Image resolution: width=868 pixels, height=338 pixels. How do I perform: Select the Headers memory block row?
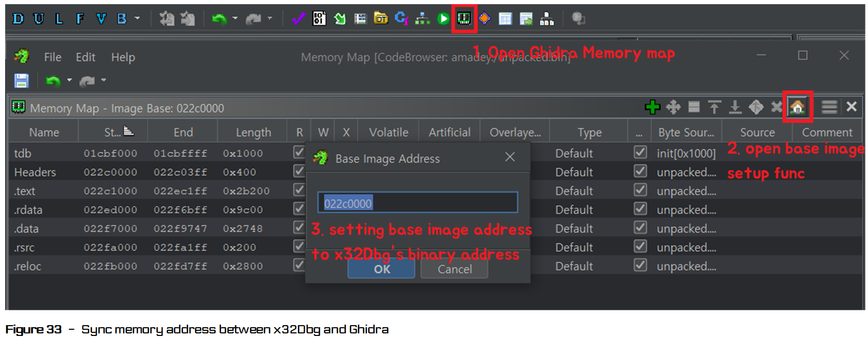435,172
